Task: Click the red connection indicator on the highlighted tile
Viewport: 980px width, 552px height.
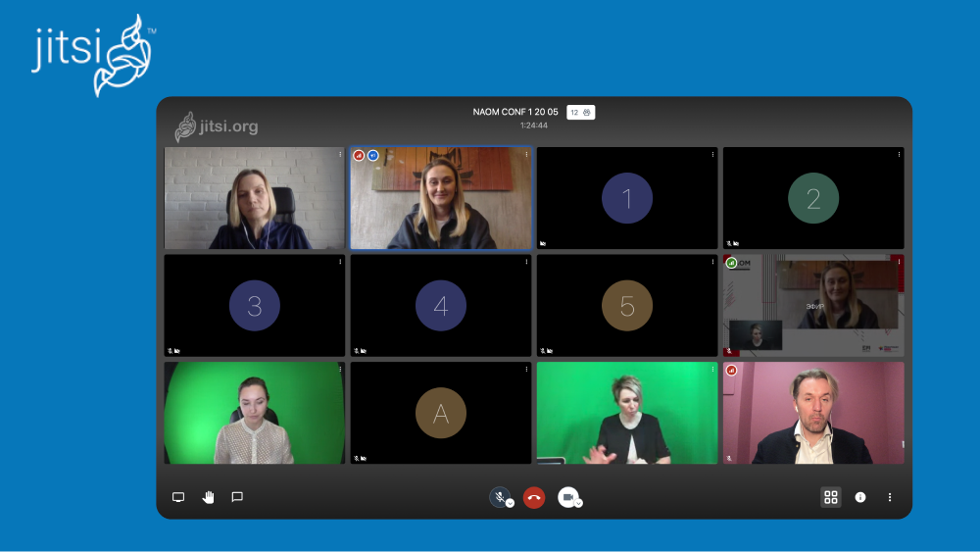Action: tap(359, 155)
